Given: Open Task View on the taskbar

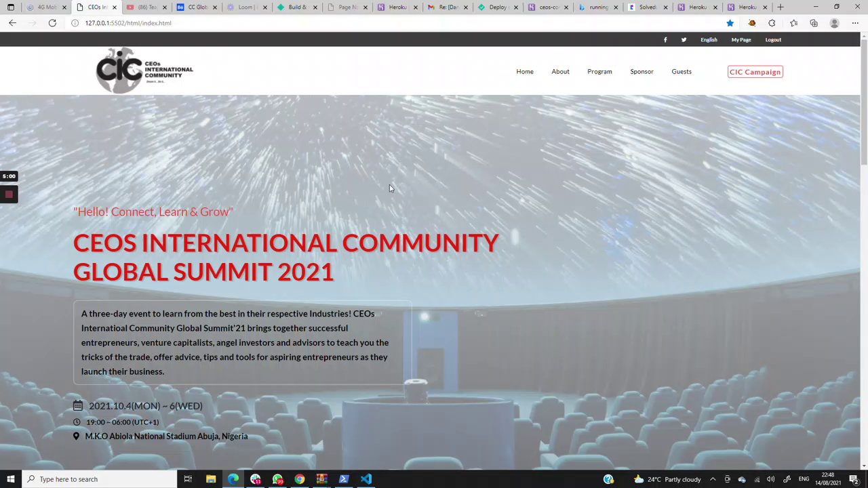Looking at the screenshot, I should (x=188, y=479).
